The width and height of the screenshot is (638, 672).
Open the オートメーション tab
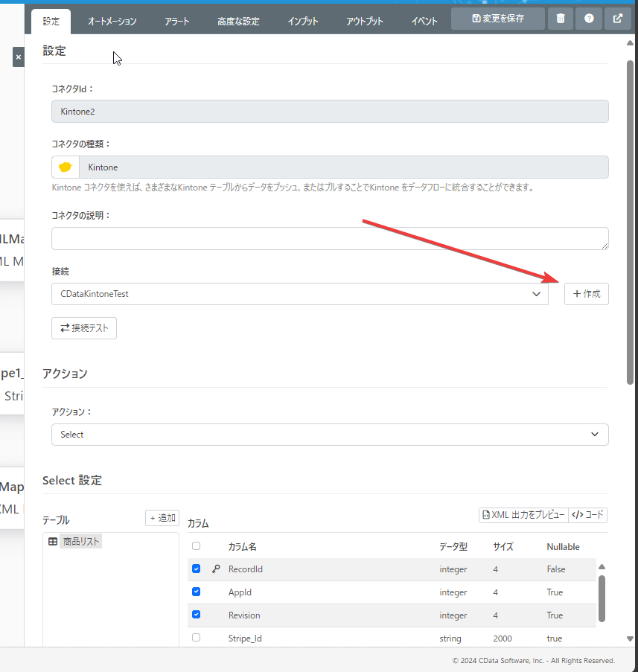coord(112,21)
